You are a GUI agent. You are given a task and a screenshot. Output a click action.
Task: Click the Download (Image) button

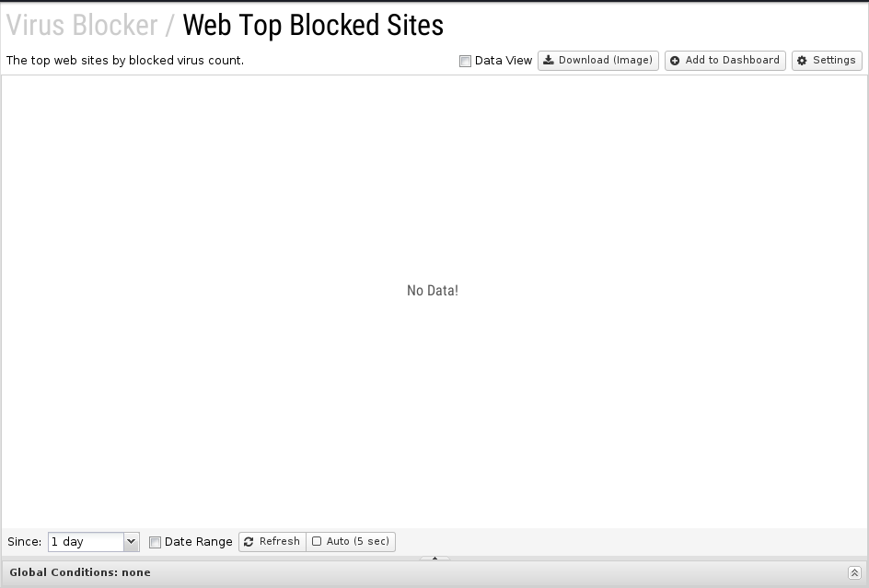pyautogui.click(x=598, y=61)
